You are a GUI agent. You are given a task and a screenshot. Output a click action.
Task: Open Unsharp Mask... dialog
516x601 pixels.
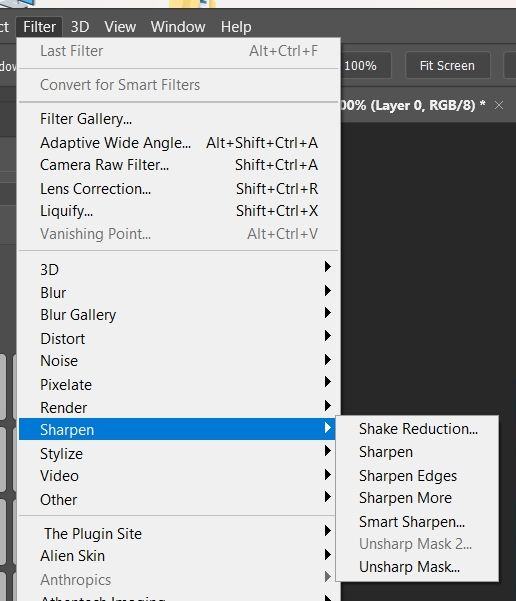pos(417,567)
